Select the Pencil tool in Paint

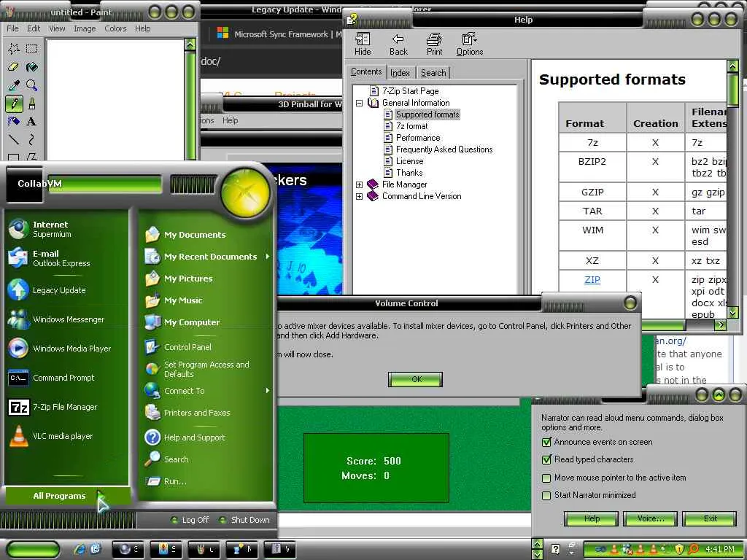(x=13, y=104)
